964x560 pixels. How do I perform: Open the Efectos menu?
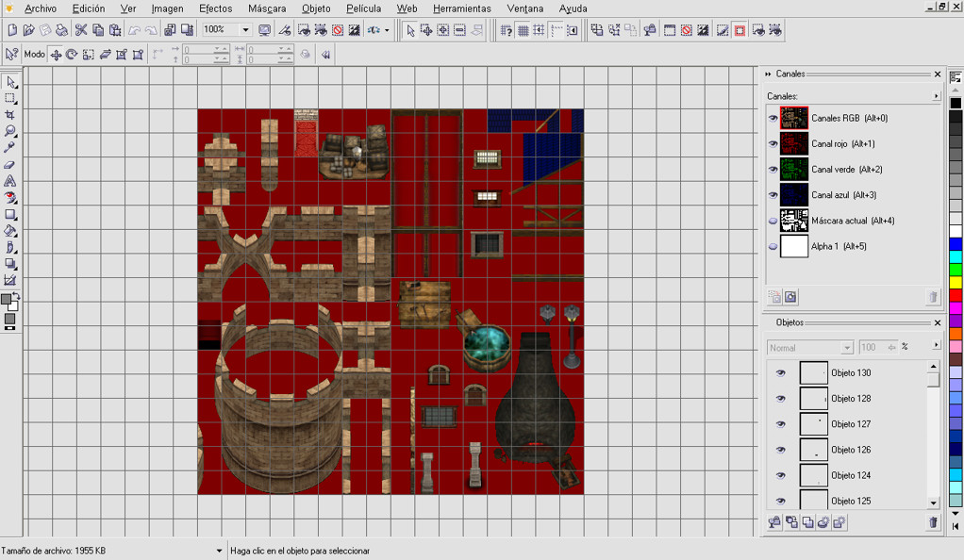coord(216,8)
